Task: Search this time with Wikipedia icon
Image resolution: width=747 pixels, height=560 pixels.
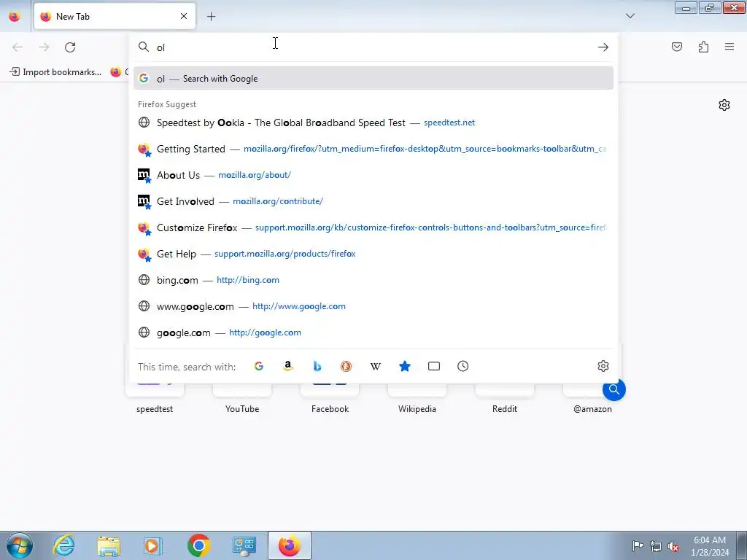Action: coord(376,366)
